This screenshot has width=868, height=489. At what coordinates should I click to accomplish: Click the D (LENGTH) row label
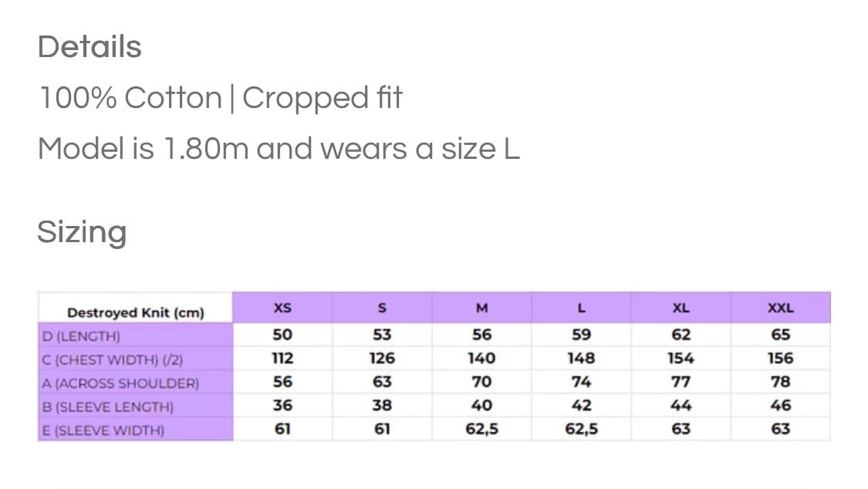point(82,336)
